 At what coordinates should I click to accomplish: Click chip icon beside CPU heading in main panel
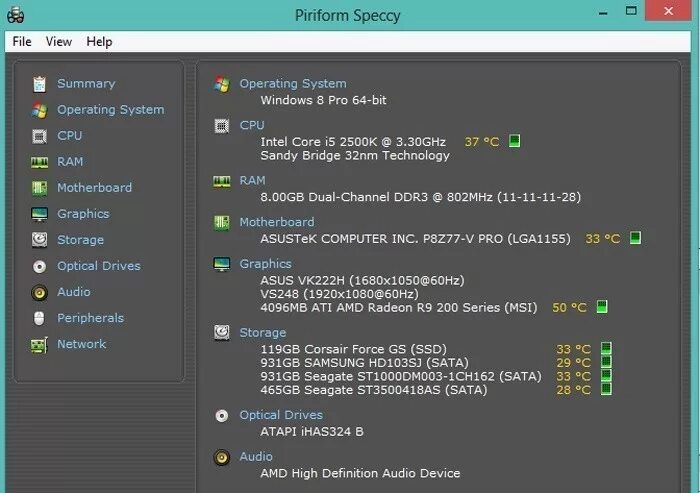222,126
